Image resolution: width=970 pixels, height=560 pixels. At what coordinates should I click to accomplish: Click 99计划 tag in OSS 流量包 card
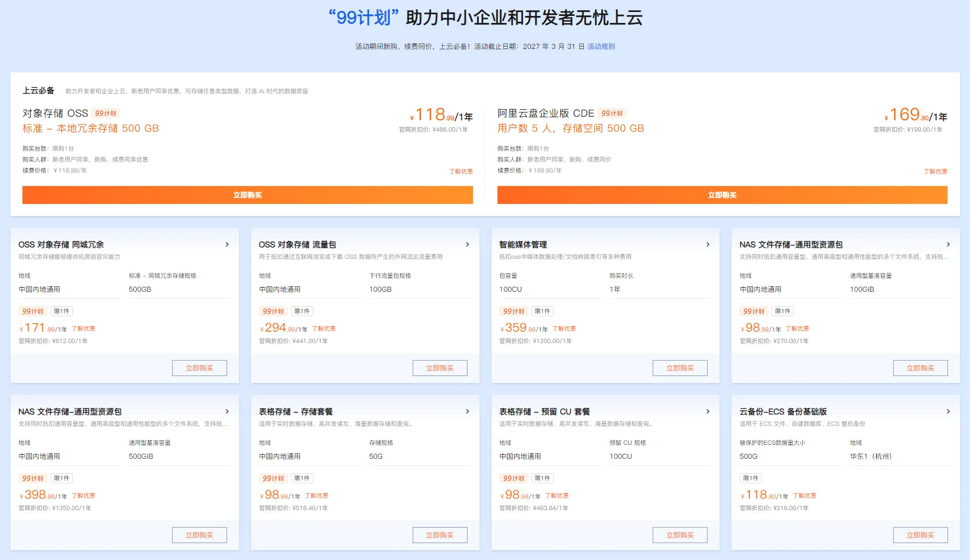click(273, 311)
